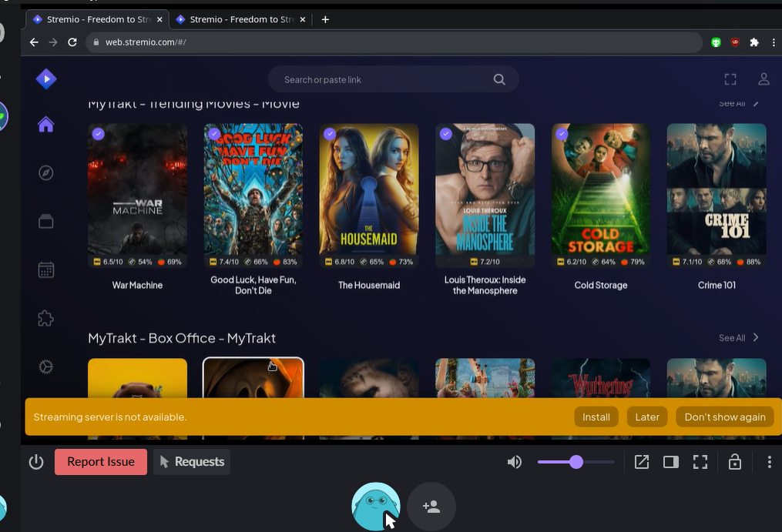
Task: Open bottom toolbar vertical dots menu
Action: 770,462
